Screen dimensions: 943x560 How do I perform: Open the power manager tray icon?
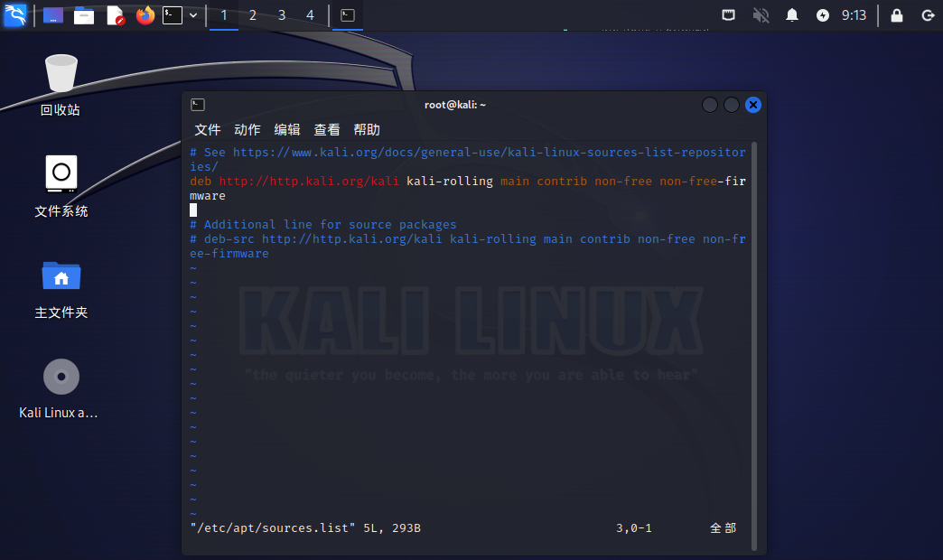click(x=823, y=15)
